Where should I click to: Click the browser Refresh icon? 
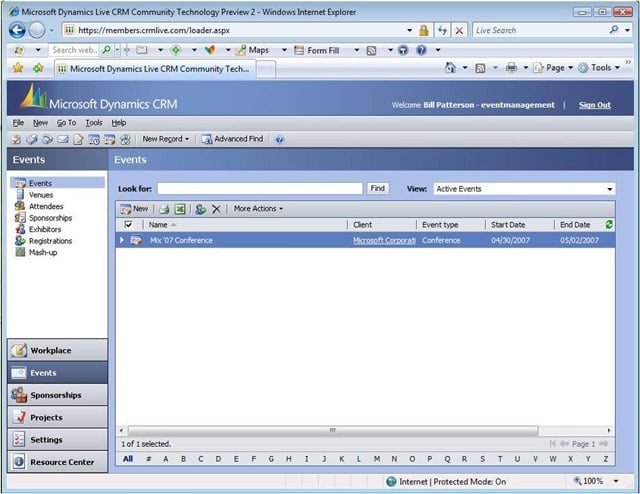442,30
